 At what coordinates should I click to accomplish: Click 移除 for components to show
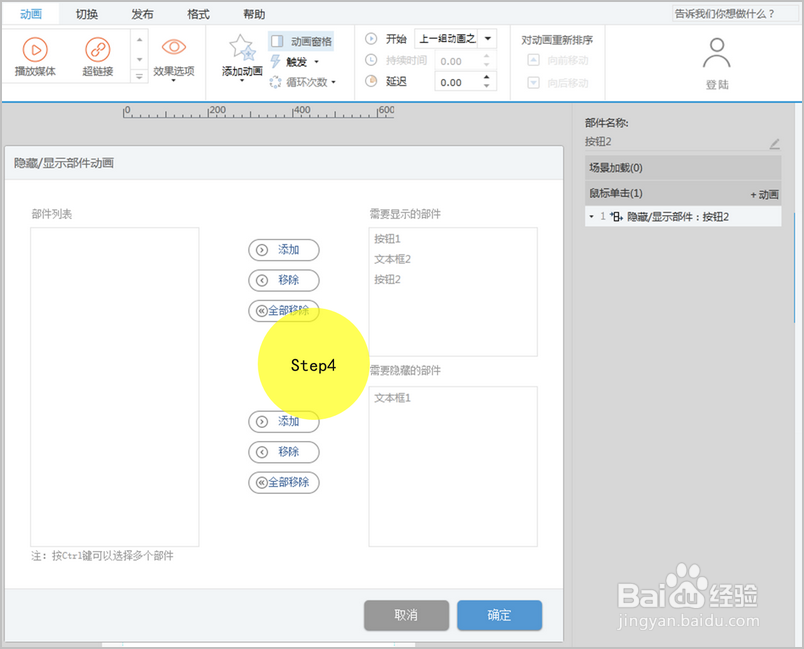point(284,280)
